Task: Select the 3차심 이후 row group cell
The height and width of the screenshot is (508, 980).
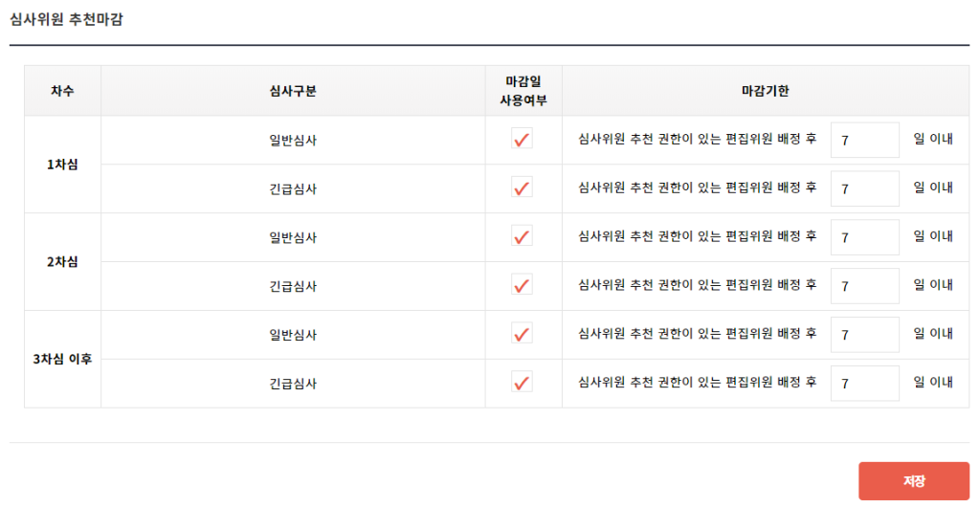Action: [x=62, y=360]
